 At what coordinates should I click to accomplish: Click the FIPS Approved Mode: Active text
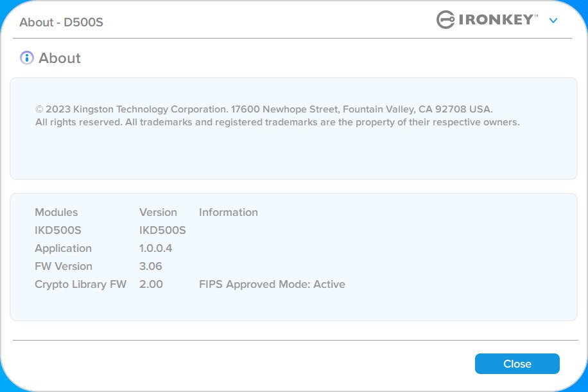tap(272, 284)
